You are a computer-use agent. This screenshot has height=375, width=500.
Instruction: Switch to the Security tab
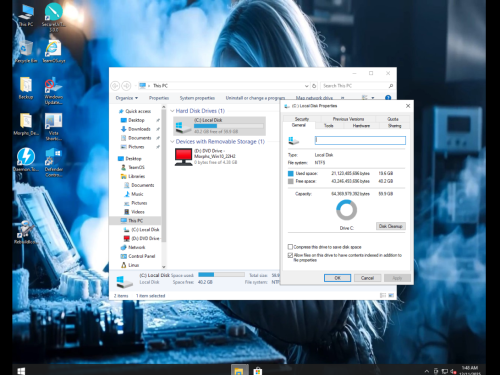(x=302, y=119)
